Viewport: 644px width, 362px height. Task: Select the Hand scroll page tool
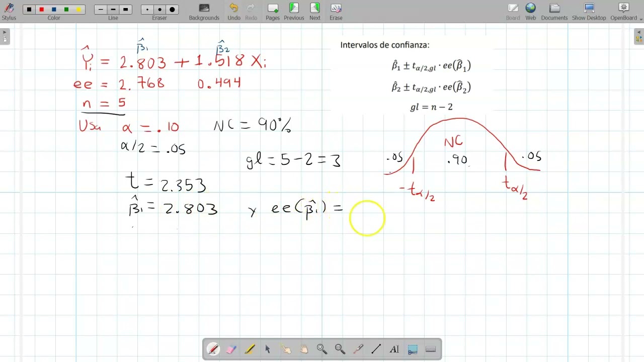[x=304, y=349]
